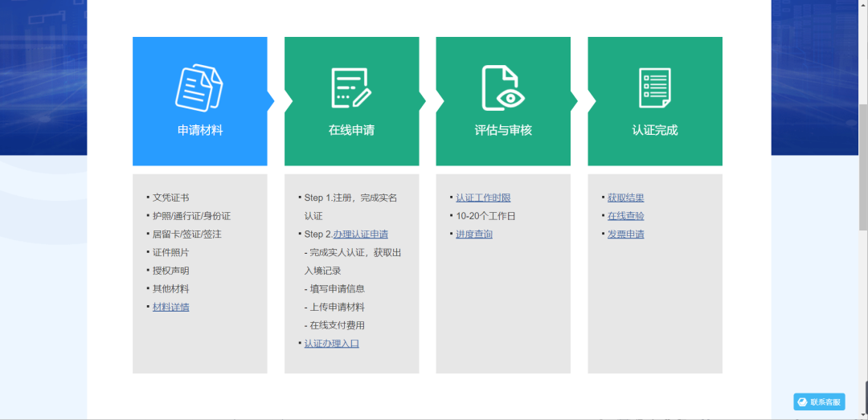Open the 办理认证申请 link
This screenshot has height=420, width=868.
tap(360, 234)
